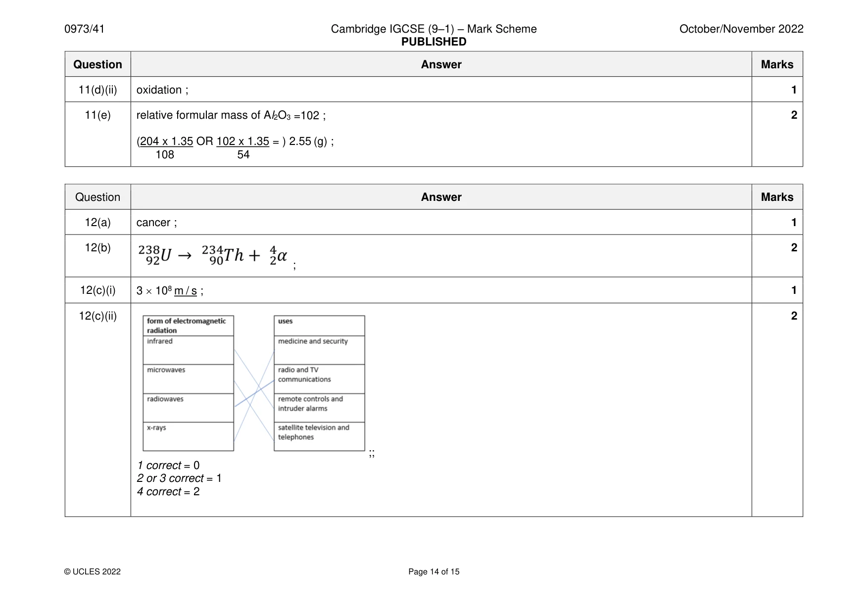Viewport: 868px width, 614px height.
Task: Click the 'October/November 2022' date text
Action: (x=741, y=29)
